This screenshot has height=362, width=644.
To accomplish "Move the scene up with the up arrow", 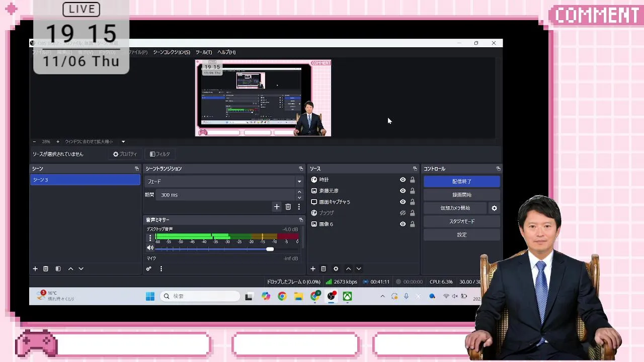I will tap(70, 269).
